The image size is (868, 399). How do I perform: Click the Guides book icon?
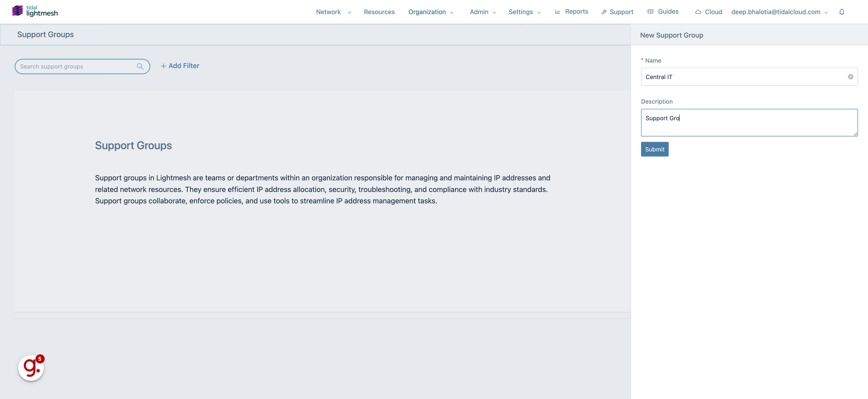[651, 11]
